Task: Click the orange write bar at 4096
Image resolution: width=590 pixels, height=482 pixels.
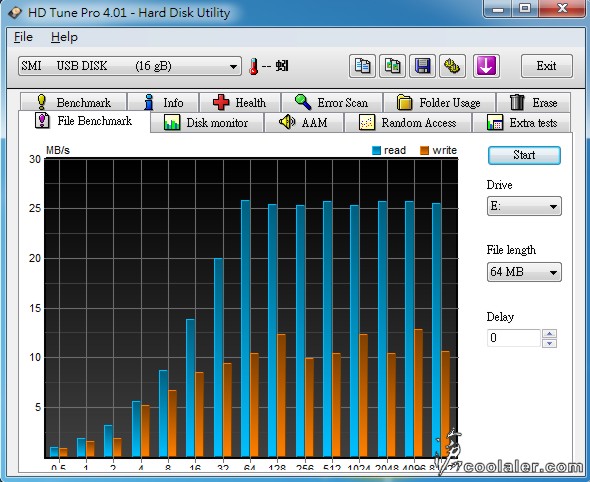Action: pos(418,393)
